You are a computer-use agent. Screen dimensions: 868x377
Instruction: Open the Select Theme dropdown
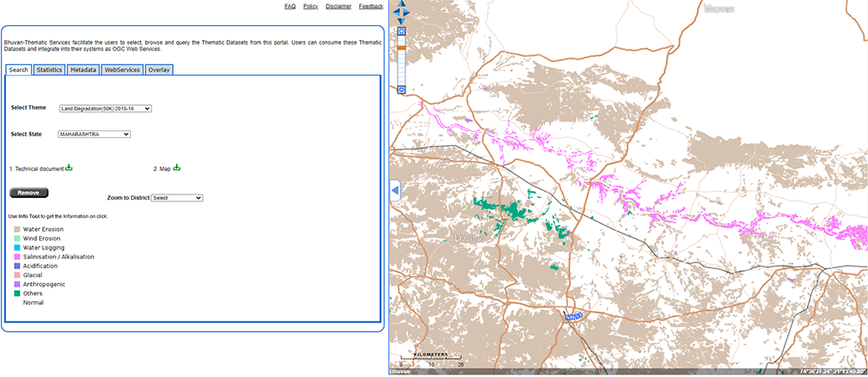coord(105,109)
